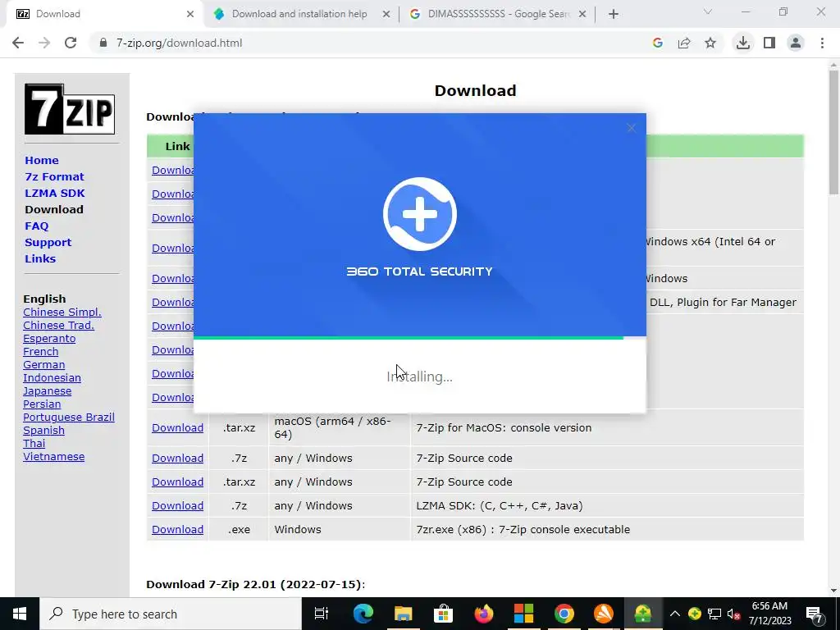The height and width of the screenshot is (630, 840).
Task: Click the 360 Total Security plus logo
Action: pos(420,214)
